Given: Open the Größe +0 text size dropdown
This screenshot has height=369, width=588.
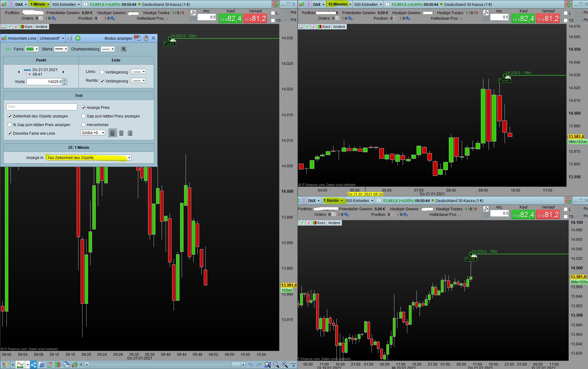Looking at the screenshot, I should 93,133.
